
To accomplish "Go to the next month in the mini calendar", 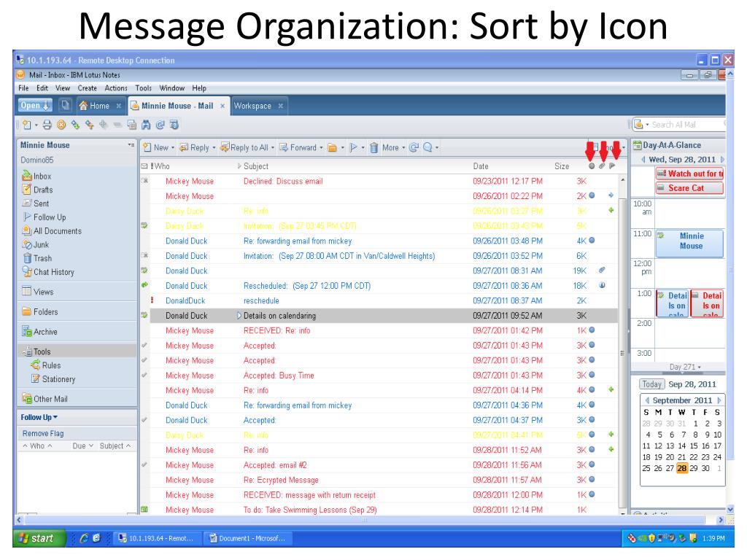I will (x=719, y=400).
